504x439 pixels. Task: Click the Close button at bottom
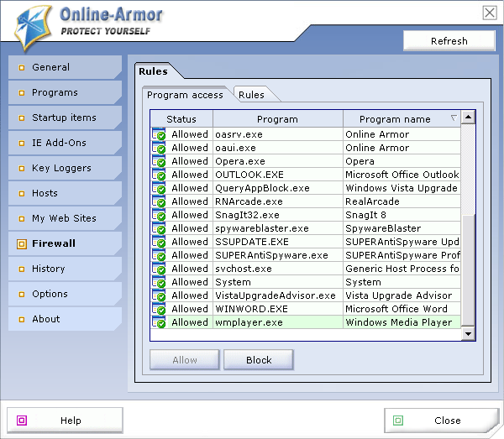(442, 421)
